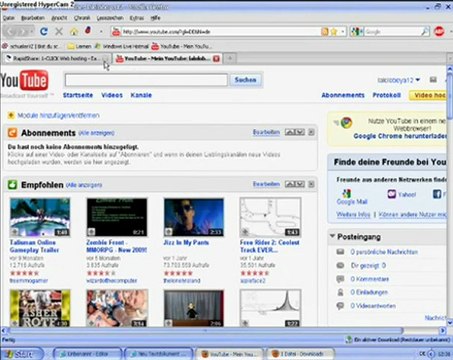This screenshot has width=453, height=360.
Task: Click the Google Chrome logo in the promo box
Action: (346, 123)
